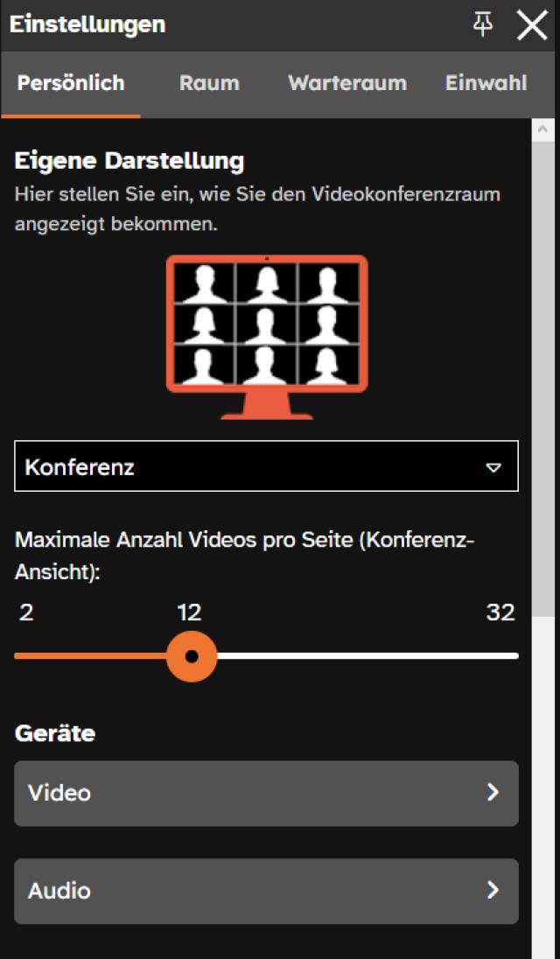Click the scrollbar track below the thumb
Image resolution: width=560 pixels, height=959 pixels.
pos(542,787)
